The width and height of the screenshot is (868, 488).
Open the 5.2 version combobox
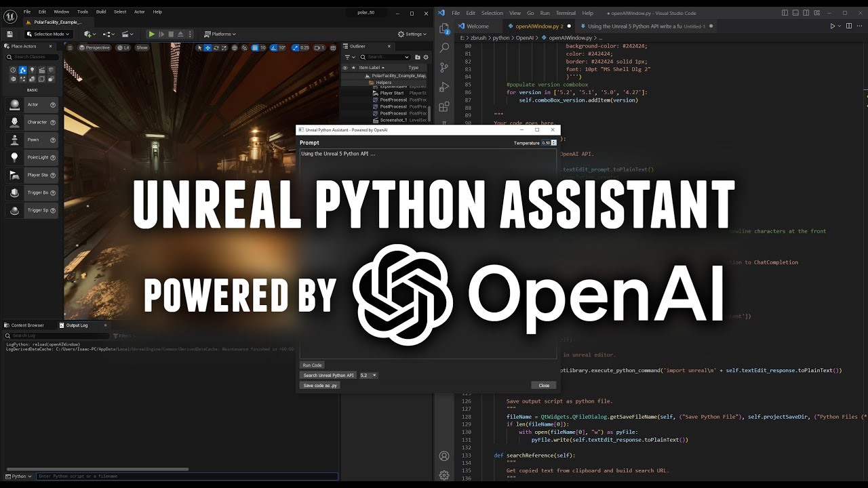368,375
